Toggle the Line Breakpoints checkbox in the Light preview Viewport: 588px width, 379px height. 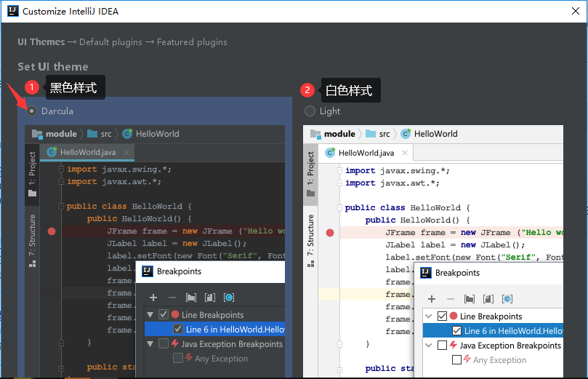click(442, 316)
